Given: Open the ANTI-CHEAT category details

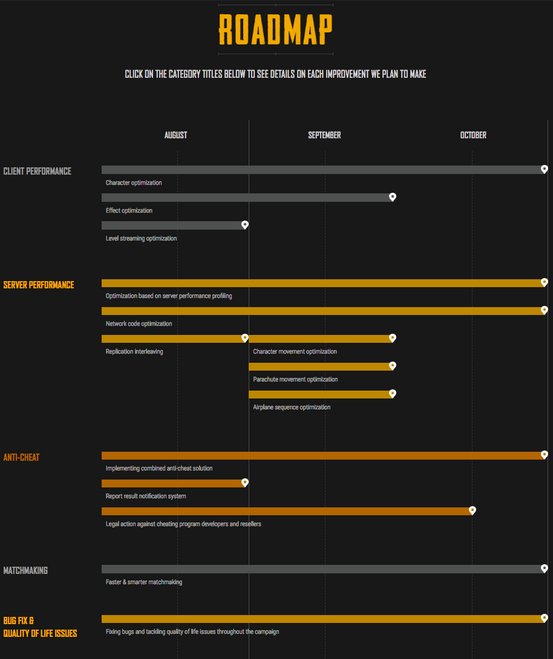Looking at the screenshot, I should point(21,457).
